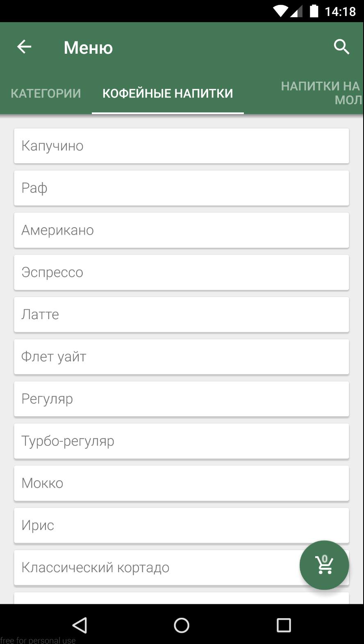The width and height of the screenshot is (364, 644).
Task: Open the Регуляр item
Action: [181, 399]
